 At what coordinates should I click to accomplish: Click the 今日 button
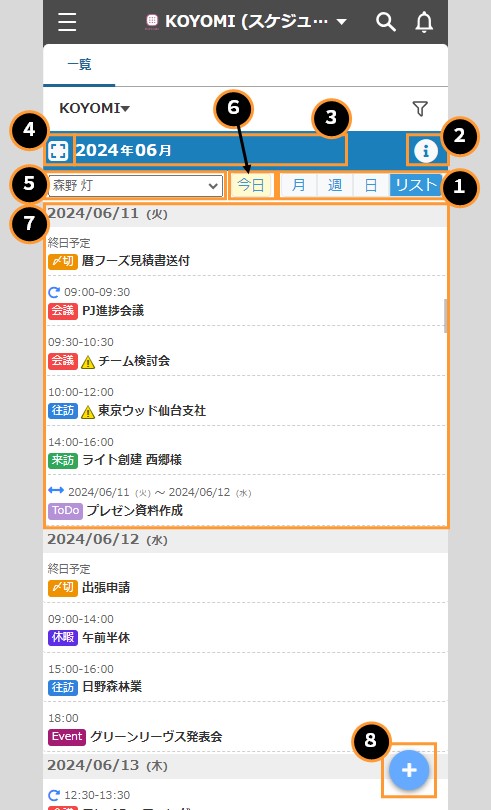coord(251,185)
